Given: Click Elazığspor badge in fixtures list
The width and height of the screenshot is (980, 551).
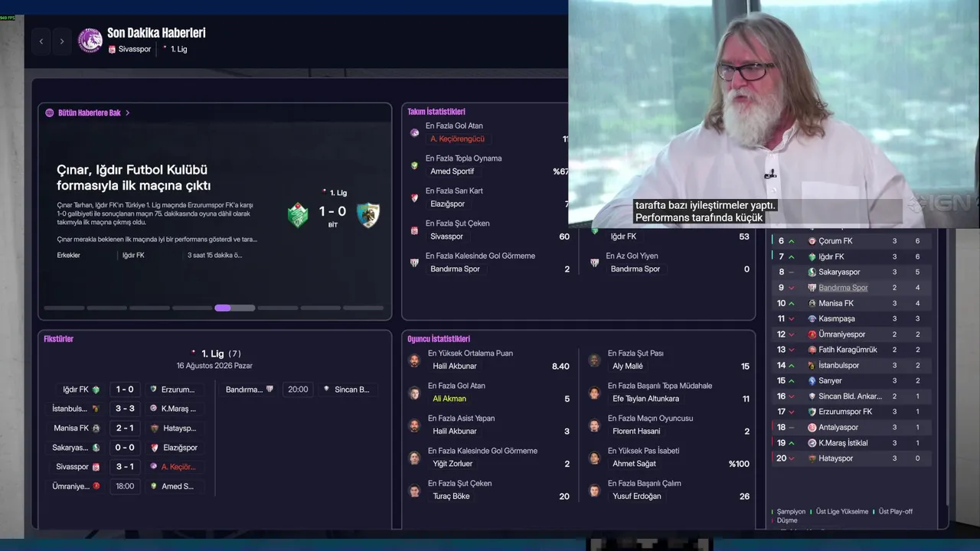Looking at the screenshot, I should [x=154, y=448].
